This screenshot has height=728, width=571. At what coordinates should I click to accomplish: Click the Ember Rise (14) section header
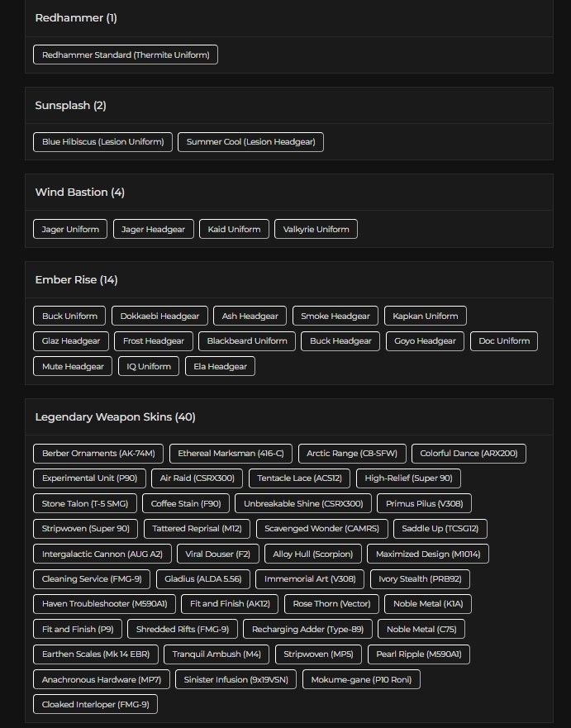tap(76, 280)
